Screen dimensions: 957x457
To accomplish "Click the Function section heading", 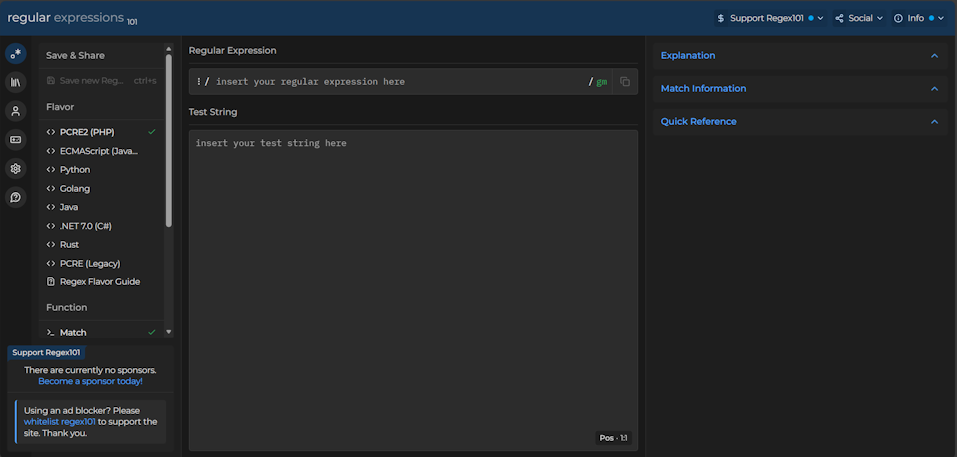I will [x=67, y=308].
